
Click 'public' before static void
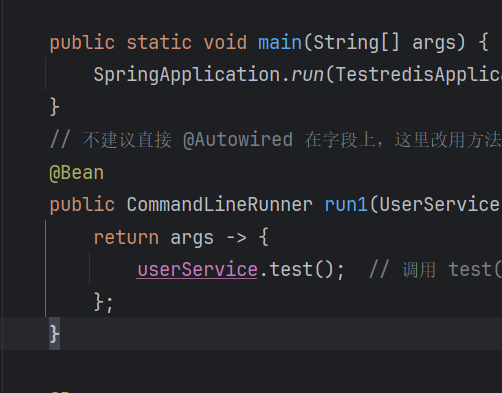click(82, 43)
